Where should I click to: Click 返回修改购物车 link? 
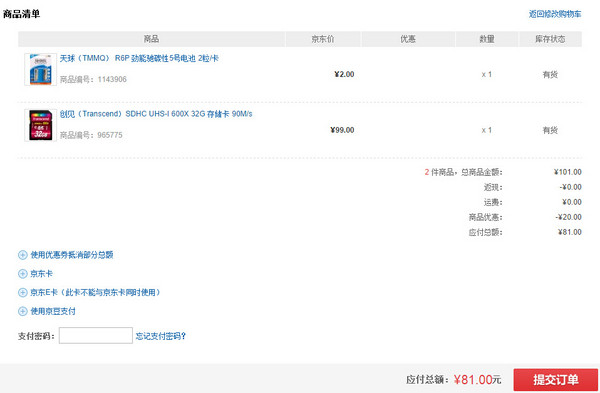point(555,14)
